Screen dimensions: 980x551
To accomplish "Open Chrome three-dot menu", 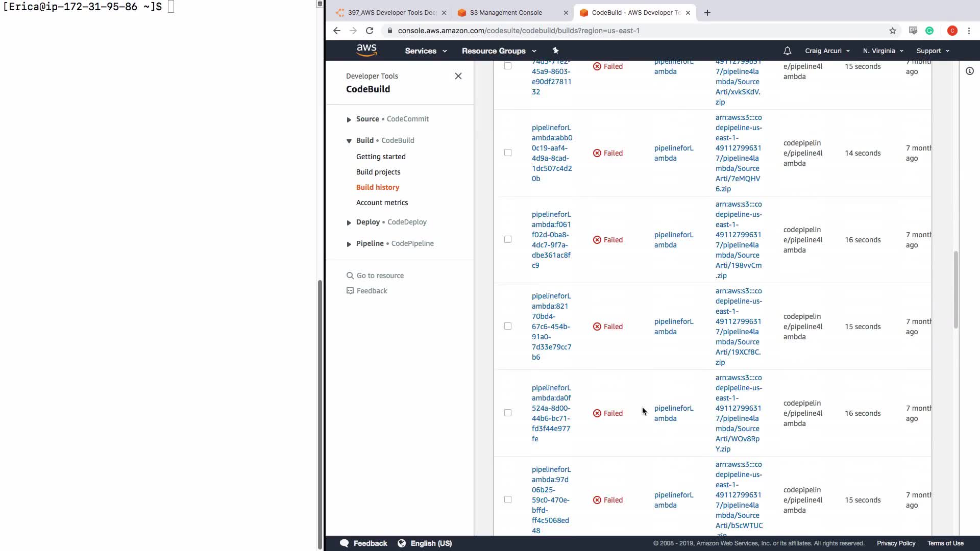I will (x=969, y=31).
